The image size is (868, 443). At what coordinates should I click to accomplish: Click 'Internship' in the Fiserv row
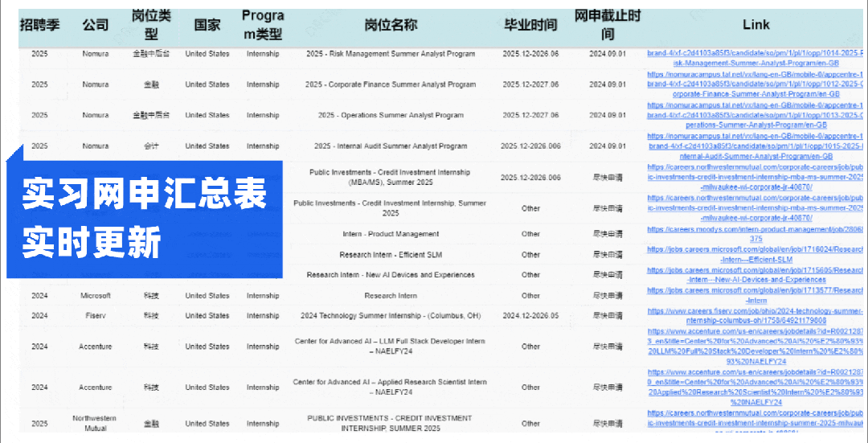pos(263,316)
